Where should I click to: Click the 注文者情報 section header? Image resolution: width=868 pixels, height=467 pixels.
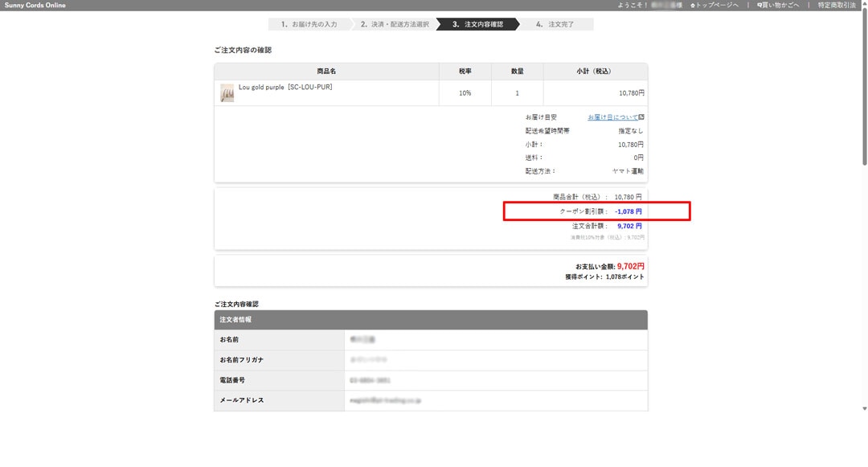tap(235, 320)
